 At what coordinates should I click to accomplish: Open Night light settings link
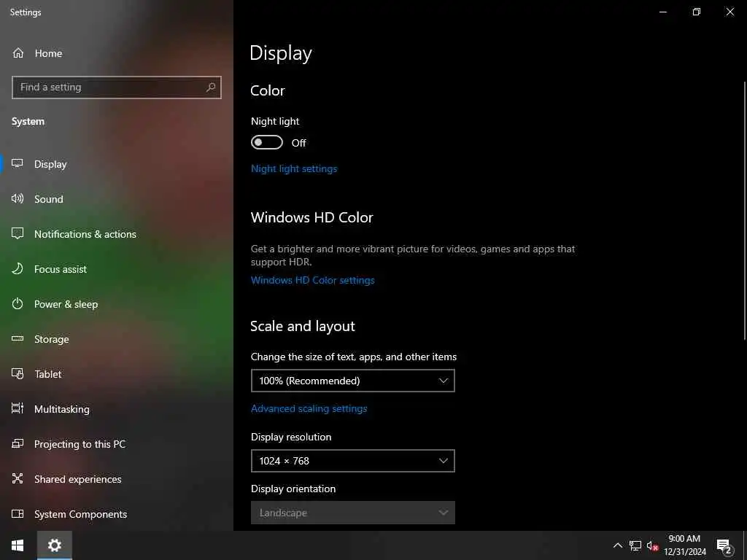point(294,168)
